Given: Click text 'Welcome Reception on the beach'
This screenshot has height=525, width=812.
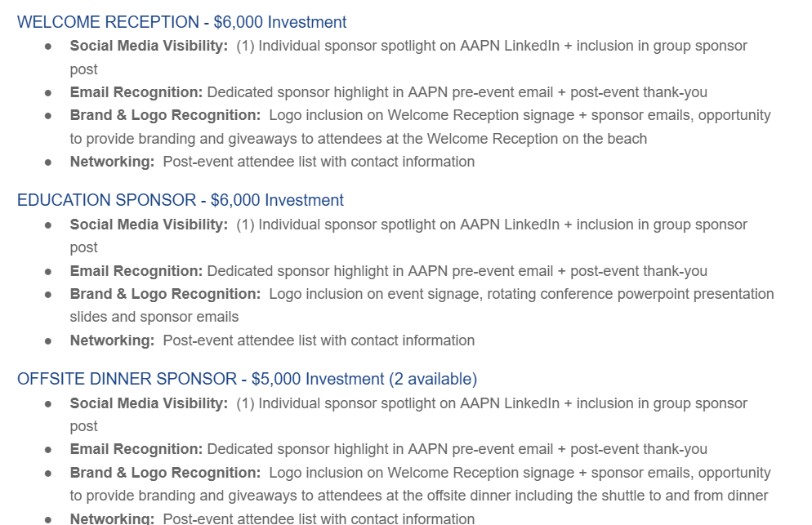Looking at the screenshot, I should point(537,139).
